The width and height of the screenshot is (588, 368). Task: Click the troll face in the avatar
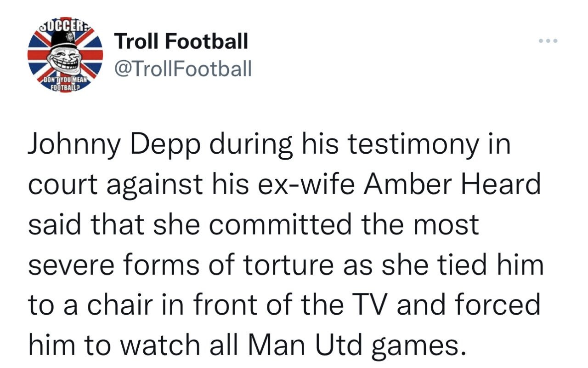point(65,59)
